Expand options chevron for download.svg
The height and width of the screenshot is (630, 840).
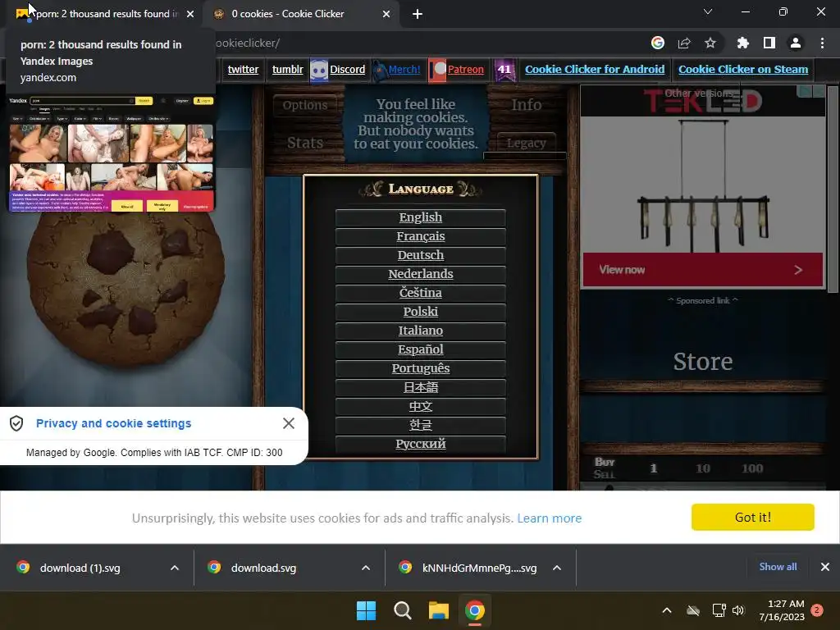pyautogui.click(x=366, y=568)
